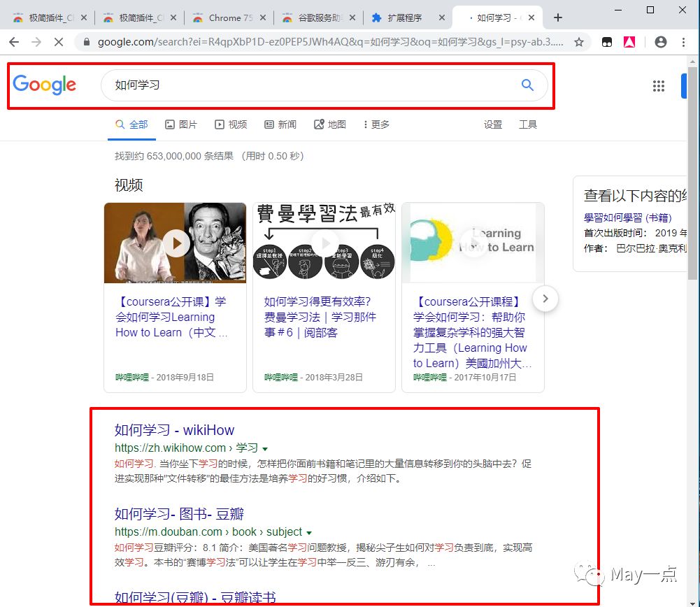
Task: Stop page loading with the X button
Action: [x=59, y=42]
